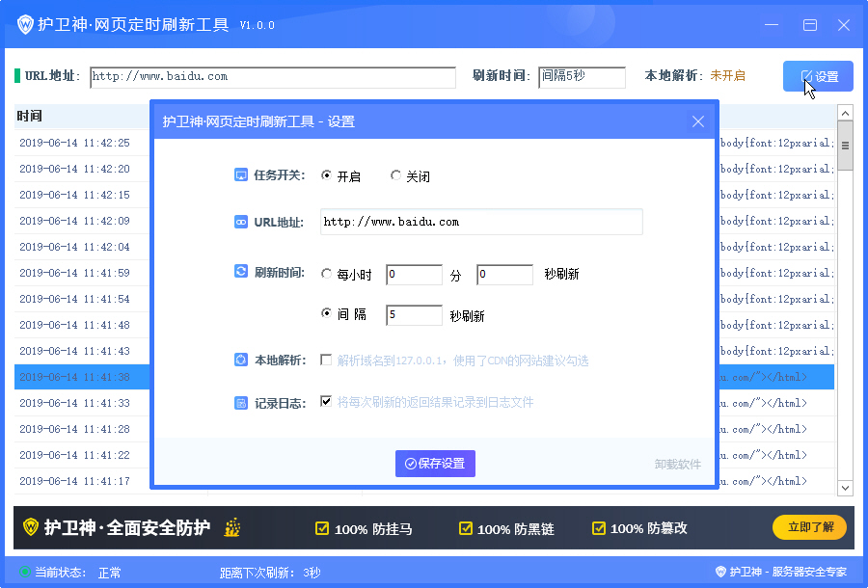
Task: Select the 关闭 task switch radio
Action: click(x=395, y=175)
